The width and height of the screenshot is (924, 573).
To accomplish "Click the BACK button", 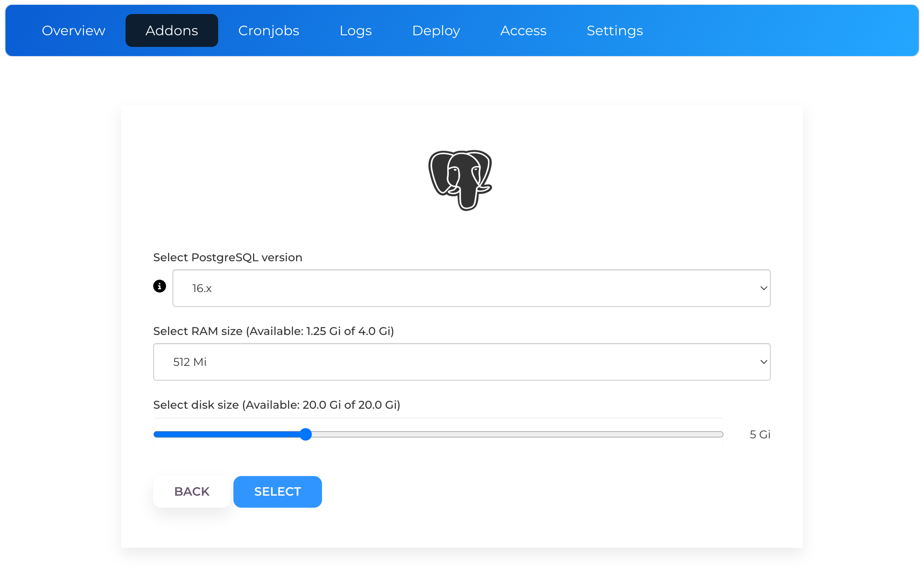I will click(x=192, y=492).
